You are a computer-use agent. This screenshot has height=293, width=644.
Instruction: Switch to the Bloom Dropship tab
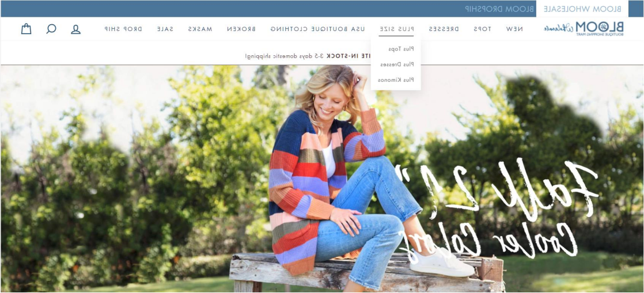pos(499,9)
